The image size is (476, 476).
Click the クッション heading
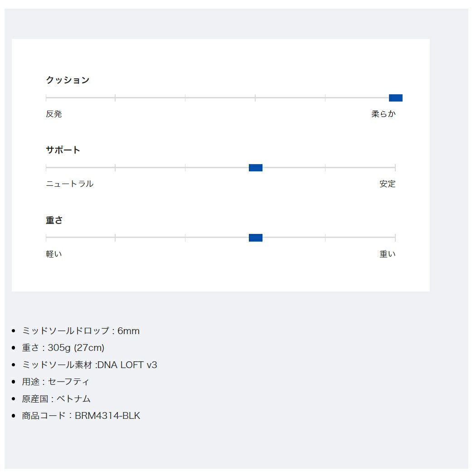pyautogui.click(x=68, y=80)
